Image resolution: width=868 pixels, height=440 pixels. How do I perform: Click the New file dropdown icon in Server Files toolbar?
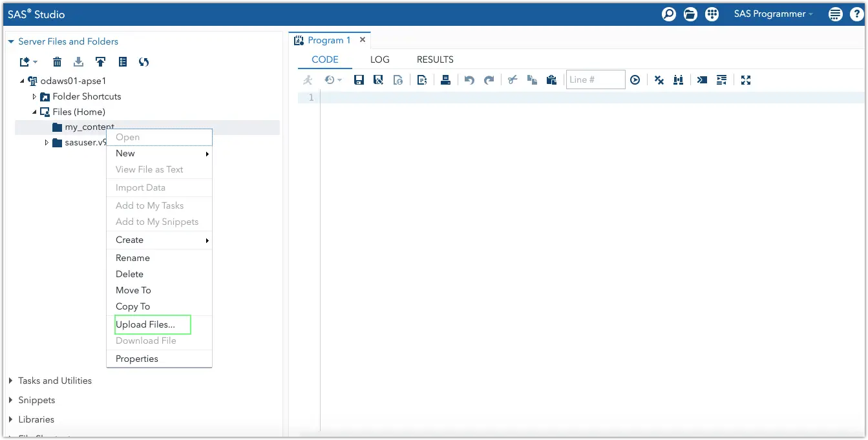click(x=28, y=62)
